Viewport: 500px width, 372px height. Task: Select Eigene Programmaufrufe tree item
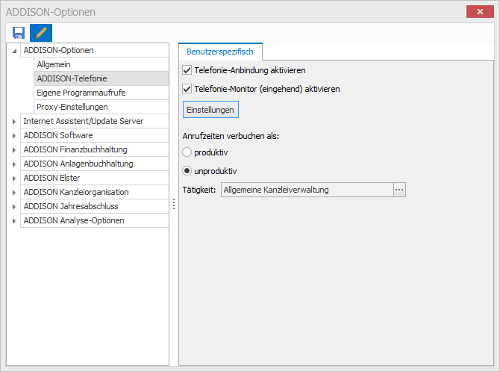point(101,93)
